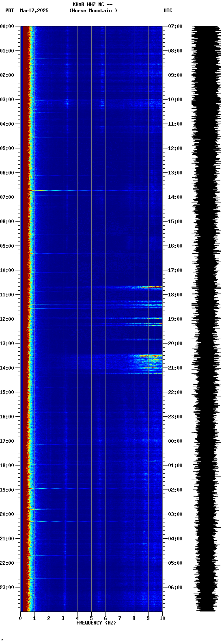Click the 16:00 UTC label on right axis
This screenshot has width=224, height=644.
175,246
